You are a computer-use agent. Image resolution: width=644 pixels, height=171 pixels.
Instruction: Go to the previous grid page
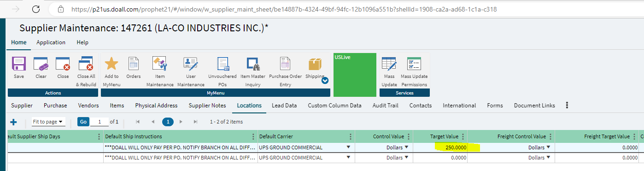click(x=153, y=122)
